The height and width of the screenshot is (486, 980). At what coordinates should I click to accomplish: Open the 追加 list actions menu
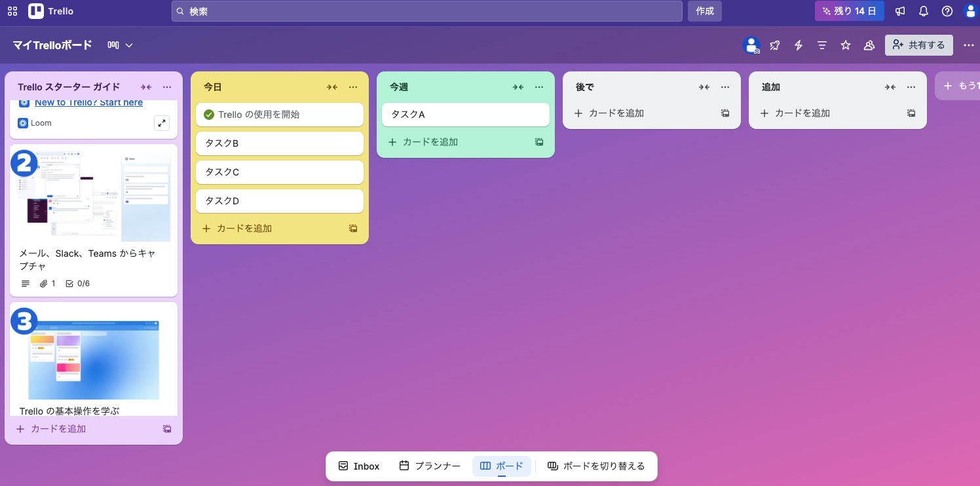pos(911,87)
